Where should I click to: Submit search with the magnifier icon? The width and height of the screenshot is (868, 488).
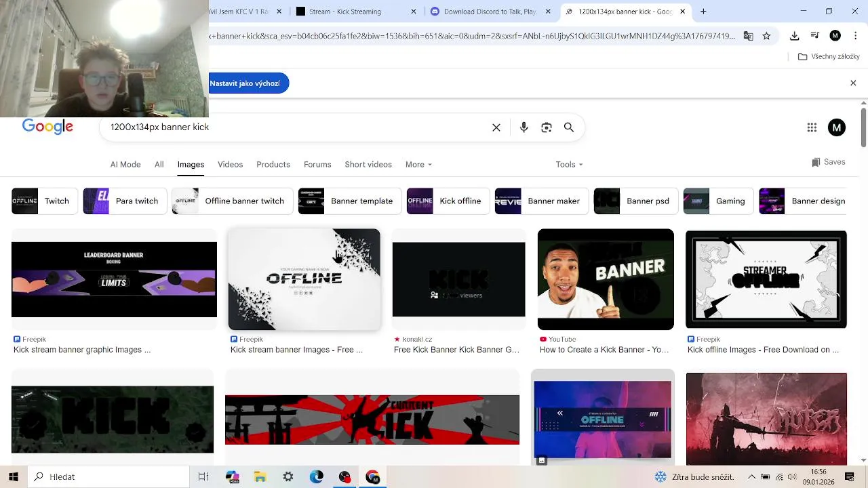point(569,127)
